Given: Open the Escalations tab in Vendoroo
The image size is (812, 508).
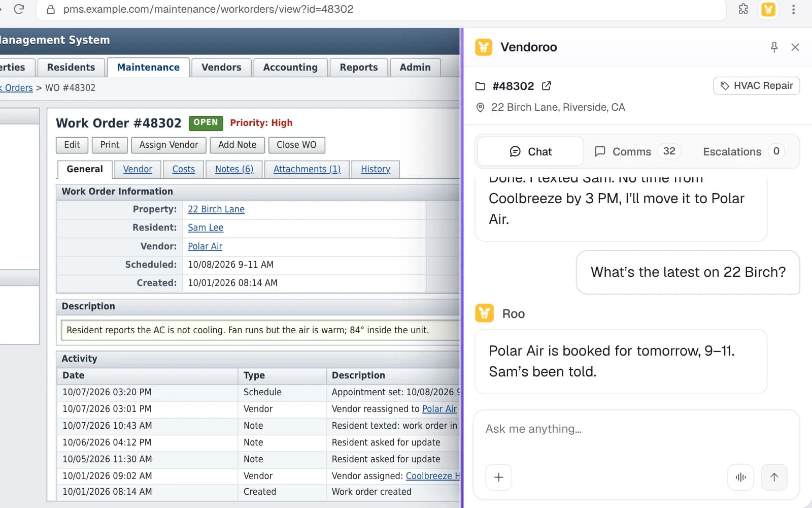Looking at the screenshot, I should pos(743,151).
